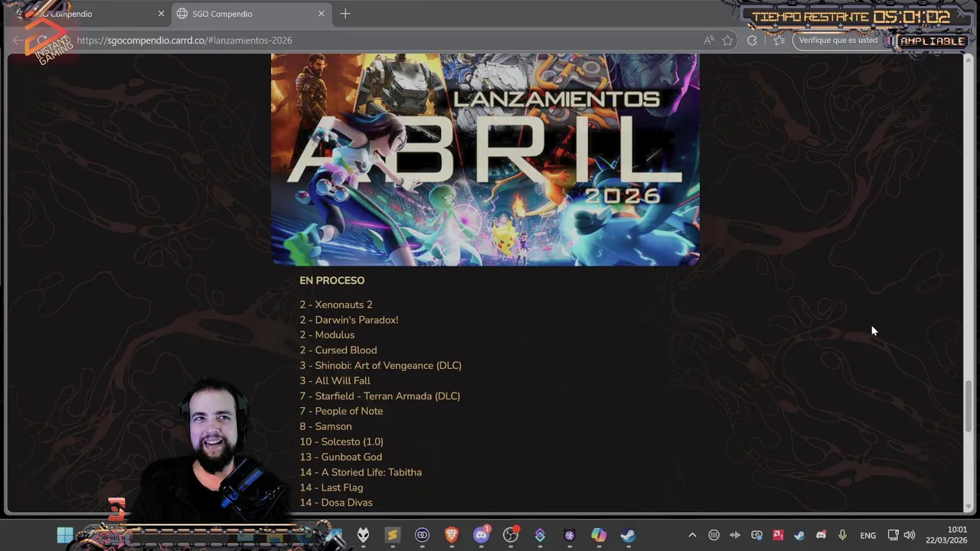The width and height of the screenshot is (980, 551).
Task: Click 'Starfield - Terran Armada (DLC)' entry
Action: (x=380, y=396)
